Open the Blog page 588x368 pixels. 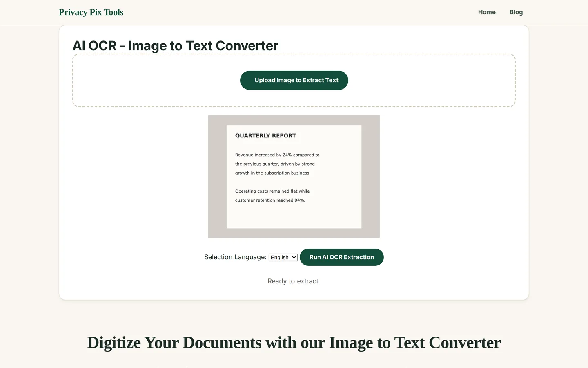tap(516, 12)
